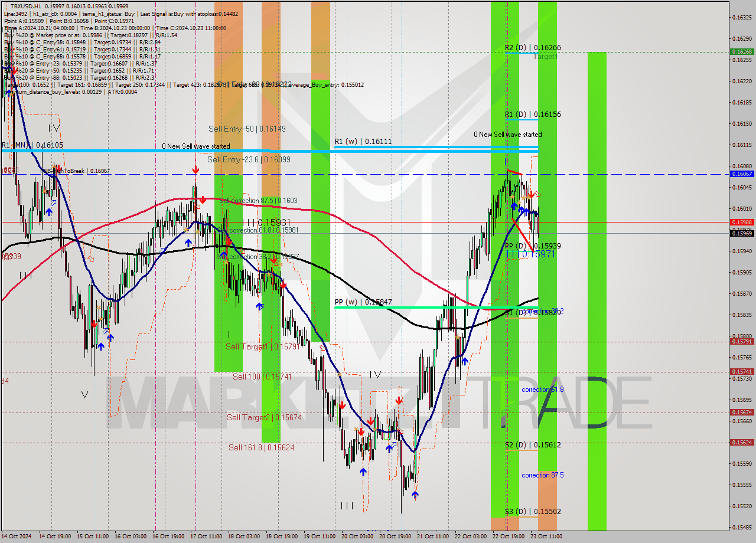756x543 pixels.
Task: Click the blue 0.16067 price tag on axis
Action: pos(742,174)
